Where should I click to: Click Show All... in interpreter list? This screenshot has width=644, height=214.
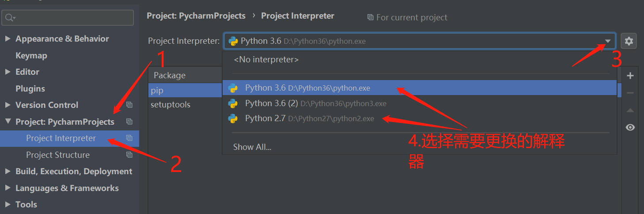252,147
